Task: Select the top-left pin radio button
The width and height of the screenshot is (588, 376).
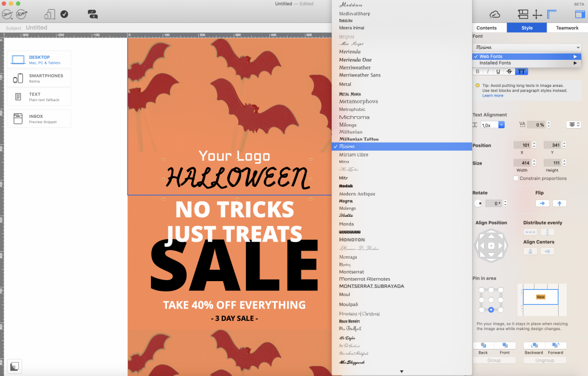Action: pyautogui.click(x=482, y=290)
